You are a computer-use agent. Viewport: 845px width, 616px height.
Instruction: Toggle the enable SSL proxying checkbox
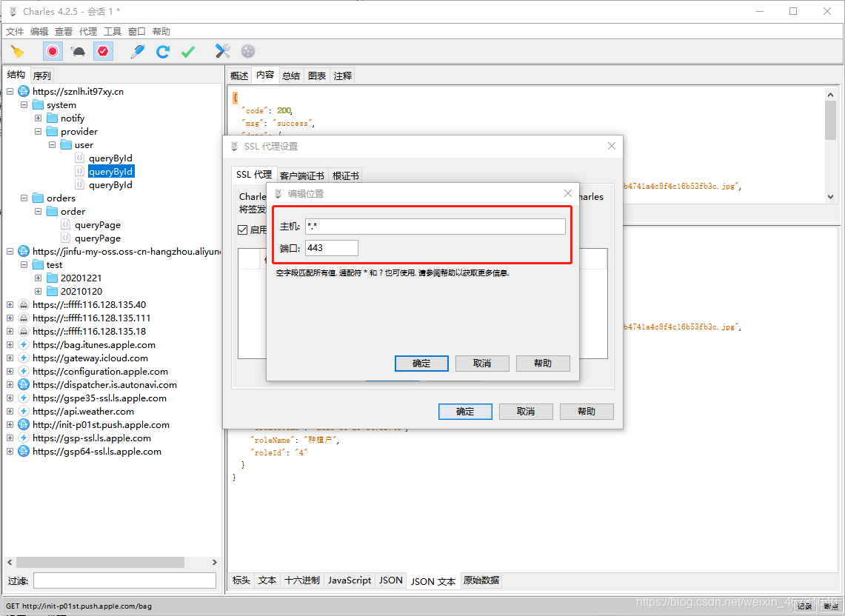tap(242, 230)
